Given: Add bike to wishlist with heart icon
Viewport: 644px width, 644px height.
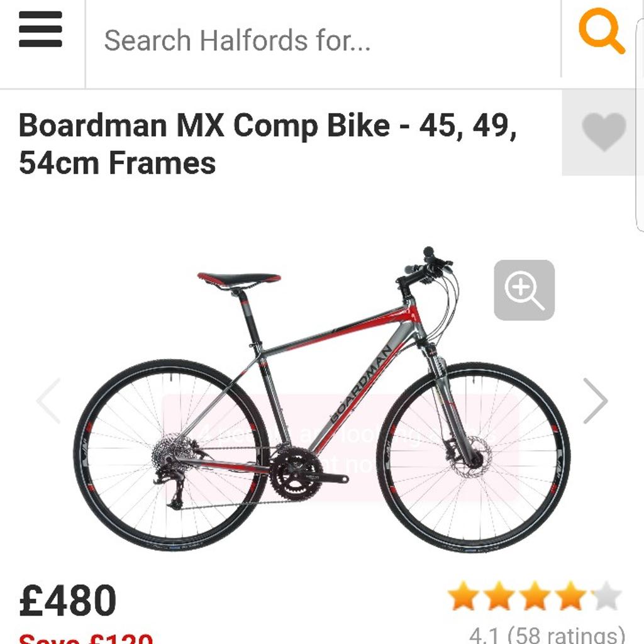Looking at the screenshot, I should tap(603, 132).
